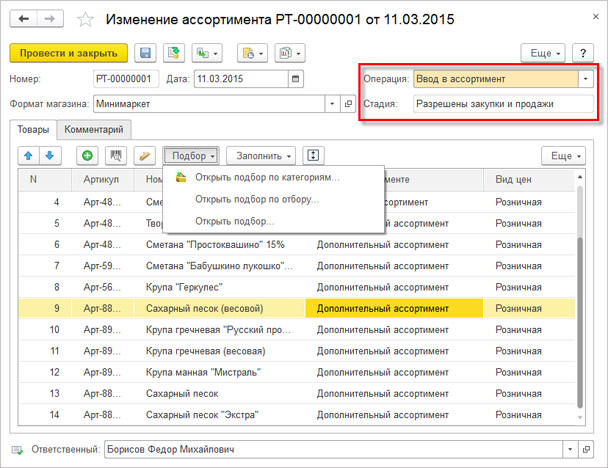Viewport: 608px width, 468px height.
Task: Click highlighted Дополнительный ассортимент cell in row 9
Action: coord(394,309)
